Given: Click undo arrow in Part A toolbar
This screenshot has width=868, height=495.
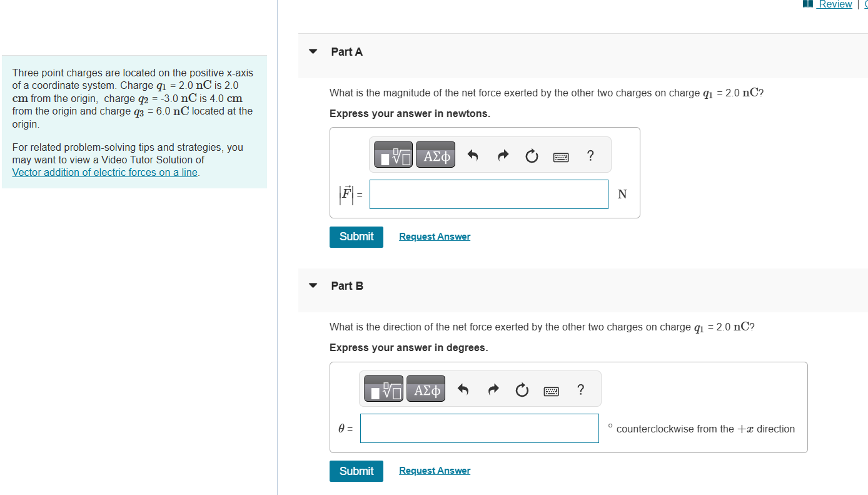Looking at the screenshot, I should click(x=473, y=156).
